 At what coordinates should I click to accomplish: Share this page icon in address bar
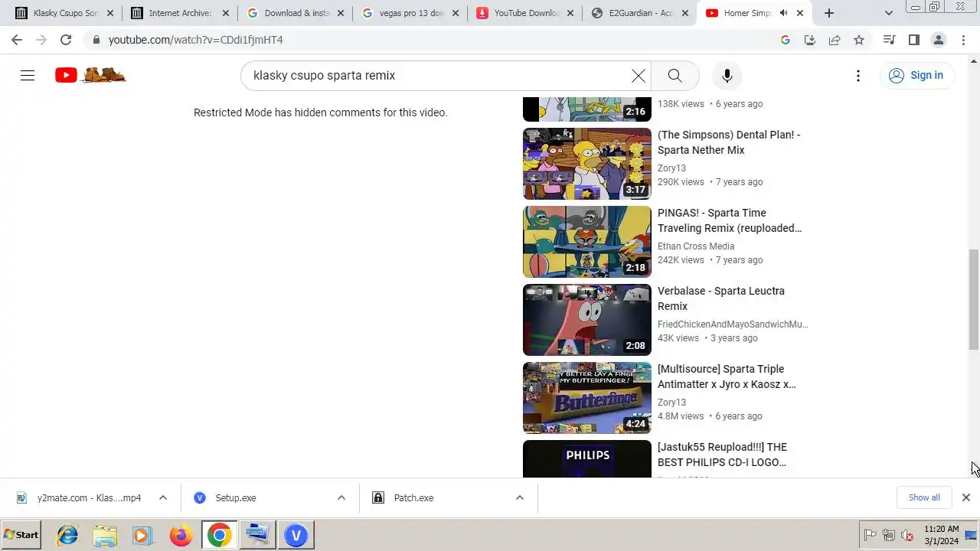coord(835,40)
